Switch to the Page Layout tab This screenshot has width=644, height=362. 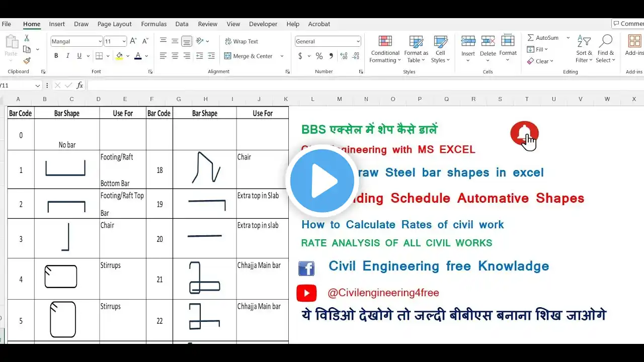[x=115, y=24]
